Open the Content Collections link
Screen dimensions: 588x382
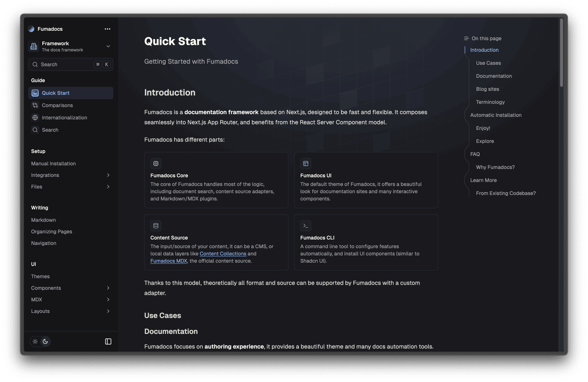pyautogui.click(x=223, y=254)
